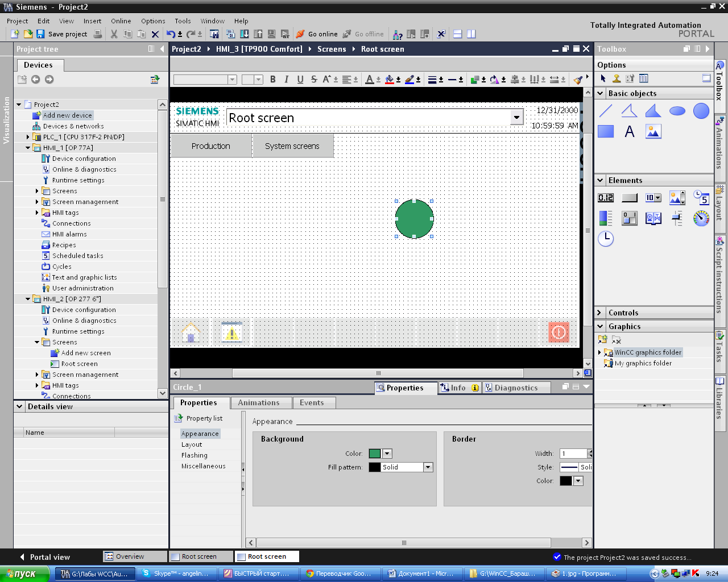
Task: Toggle Strikethrough text formatting
Action: [314, 80]
